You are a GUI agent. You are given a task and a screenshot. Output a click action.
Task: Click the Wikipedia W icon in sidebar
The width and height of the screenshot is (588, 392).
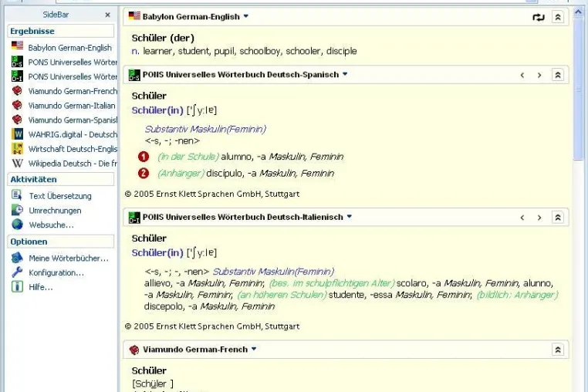pos(17,163)
